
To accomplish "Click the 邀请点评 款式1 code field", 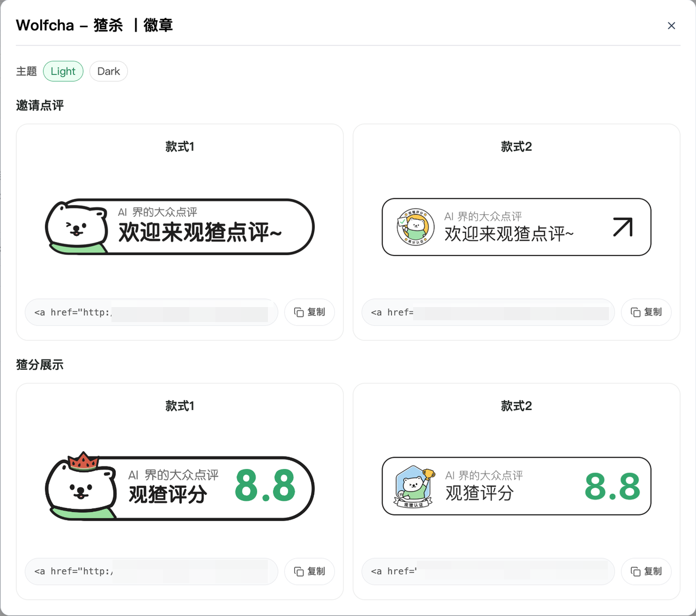I will pyautogui.click(x=152, y=312).
